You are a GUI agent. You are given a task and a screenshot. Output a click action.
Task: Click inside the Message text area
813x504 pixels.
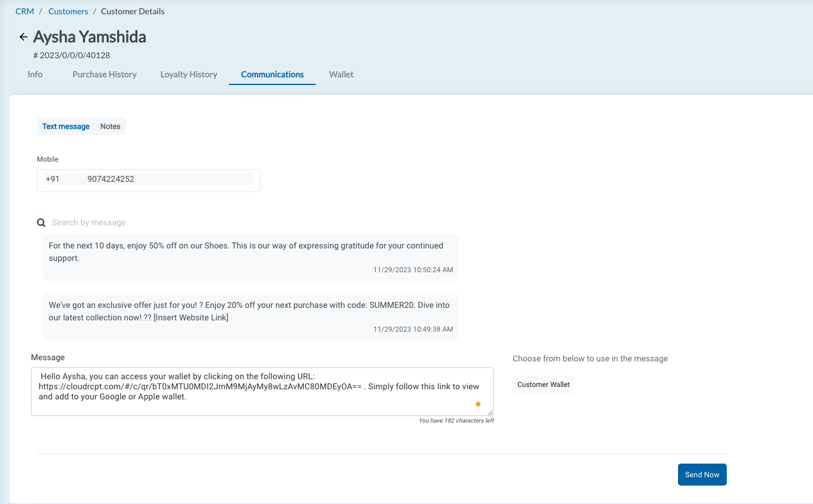click(262, 392)
